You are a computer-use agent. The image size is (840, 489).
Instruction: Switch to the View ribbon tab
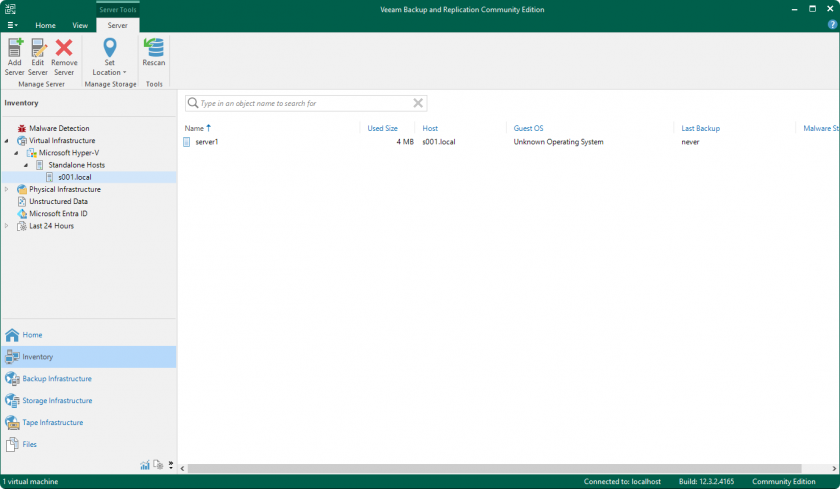(x=80, y=25)
